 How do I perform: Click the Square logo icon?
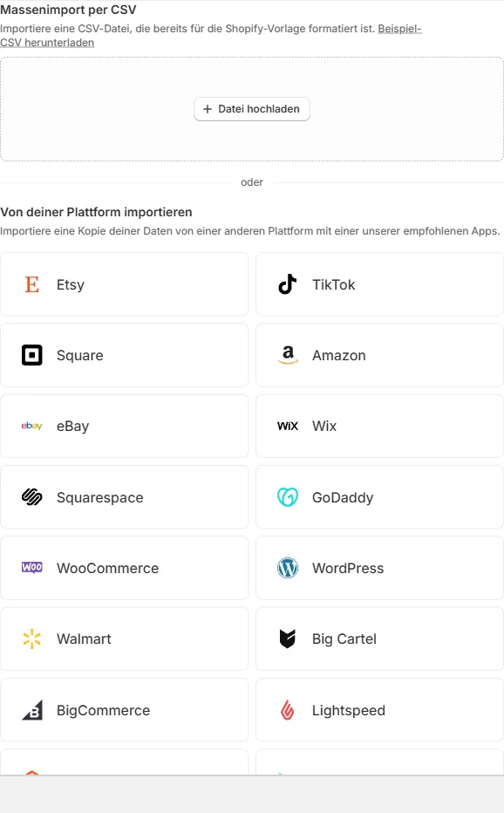tap(31, 355)
